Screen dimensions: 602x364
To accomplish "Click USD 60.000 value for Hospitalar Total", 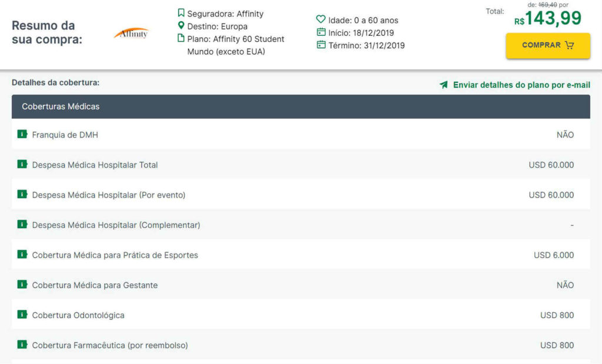I will coord(551,165).
